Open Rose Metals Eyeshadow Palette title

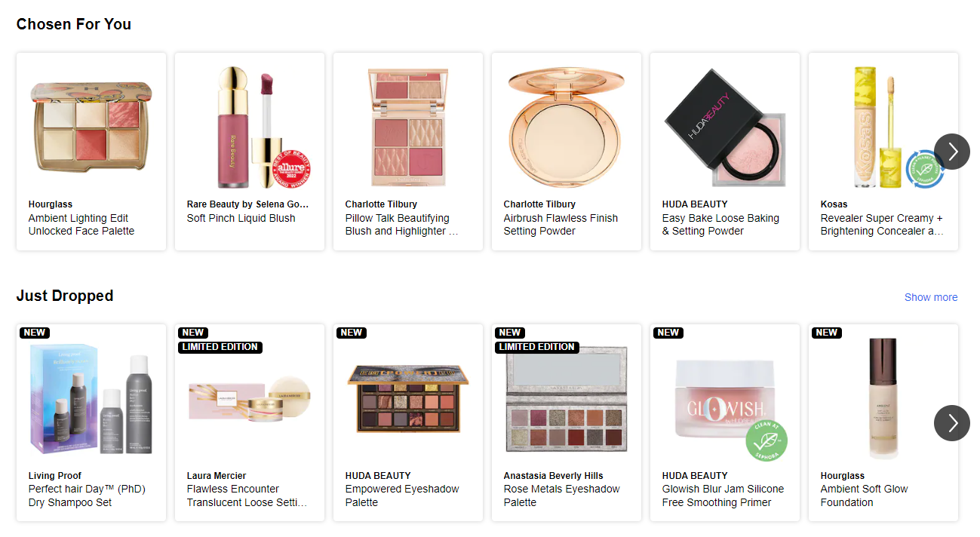561,496
